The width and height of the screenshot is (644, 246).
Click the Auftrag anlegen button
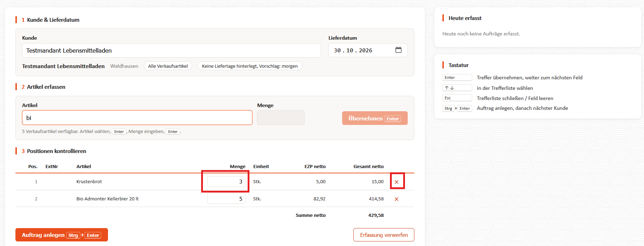62,235
